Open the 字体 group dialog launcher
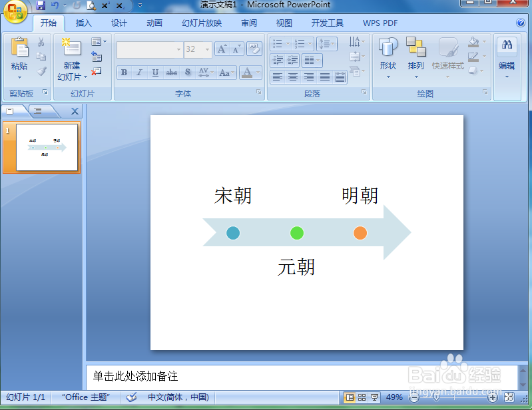Image resolution: width=532 pixels, height=410 pixels. 259,92
